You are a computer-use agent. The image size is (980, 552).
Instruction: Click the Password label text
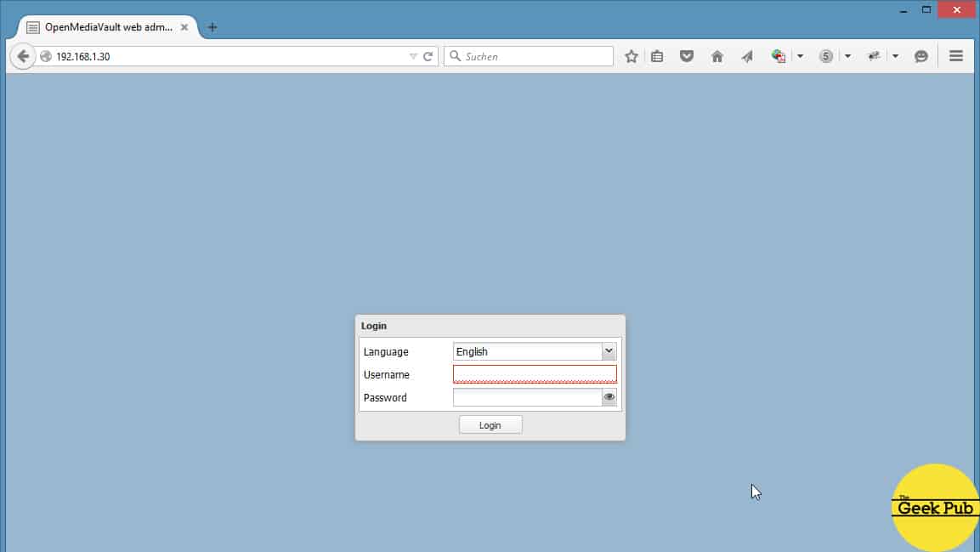(x=385, y=397)
